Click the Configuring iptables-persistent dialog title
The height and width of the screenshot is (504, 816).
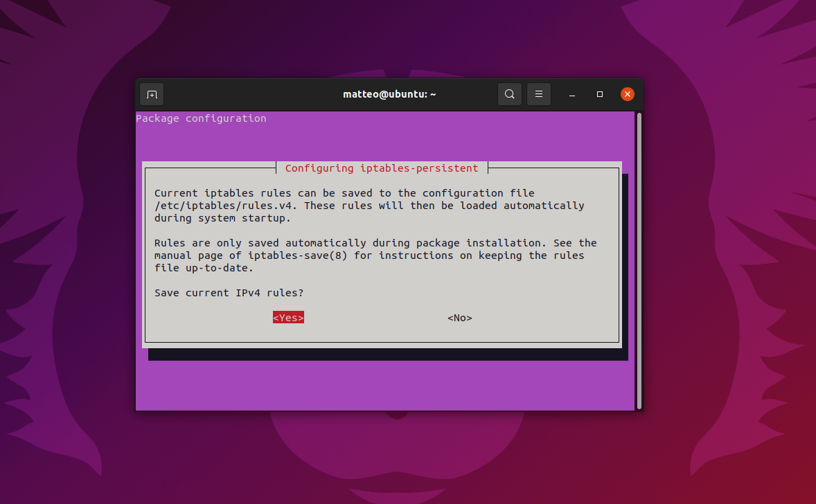tap(382, 168)
